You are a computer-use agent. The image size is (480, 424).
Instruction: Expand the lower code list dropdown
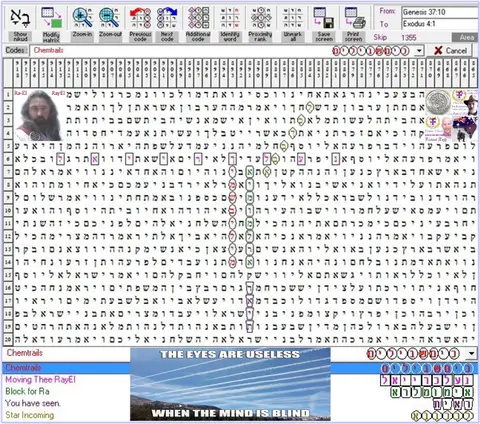[471, 353]
